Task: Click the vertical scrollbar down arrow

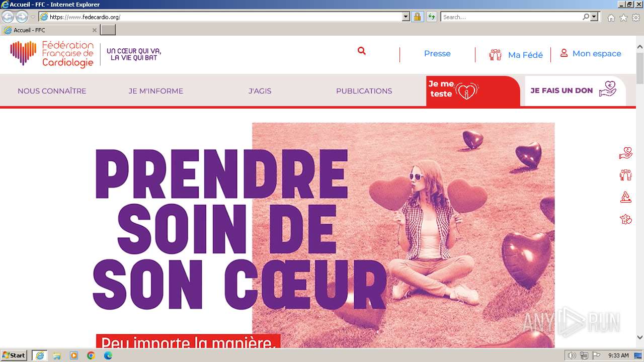Action: pos(640,337)
